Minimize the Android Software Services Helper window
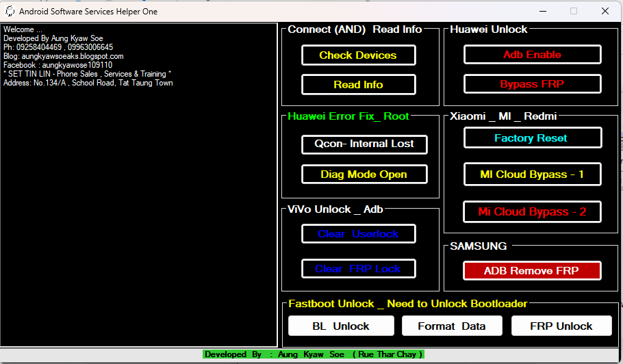Viewport: 623px width, 364px height. click(x=543, y=11)
